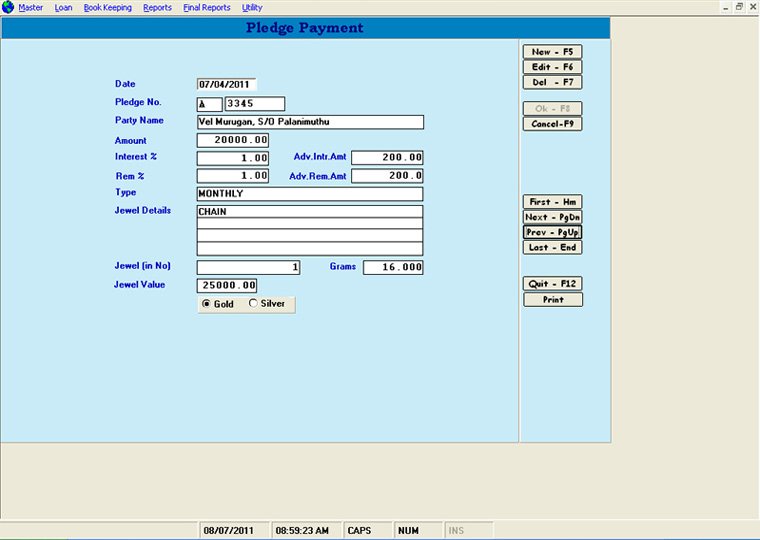Open the Utility menu
Viewport: 760px width, 540px height.
click(x=252, y=7)
